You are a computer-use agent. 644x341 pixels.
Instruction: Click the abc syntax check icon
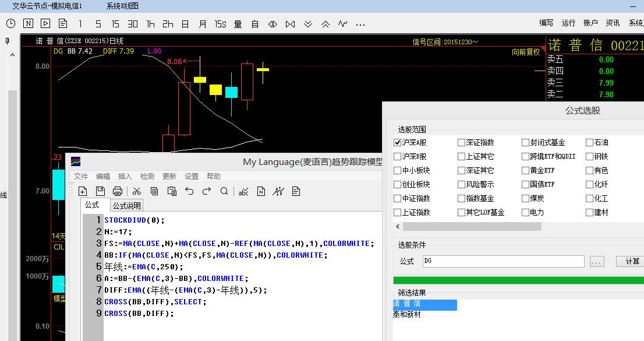pos(243,191)
